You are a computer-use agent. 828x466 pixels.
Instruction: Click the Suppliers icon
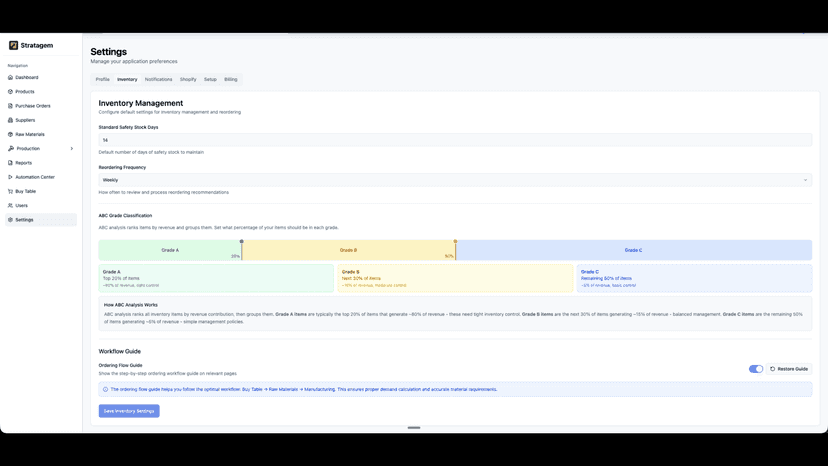click(11, 120)
